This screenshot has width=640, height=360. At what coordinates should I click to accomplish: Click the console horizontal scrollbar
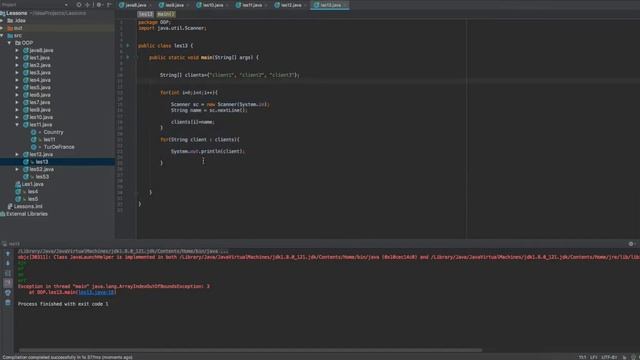250,350
